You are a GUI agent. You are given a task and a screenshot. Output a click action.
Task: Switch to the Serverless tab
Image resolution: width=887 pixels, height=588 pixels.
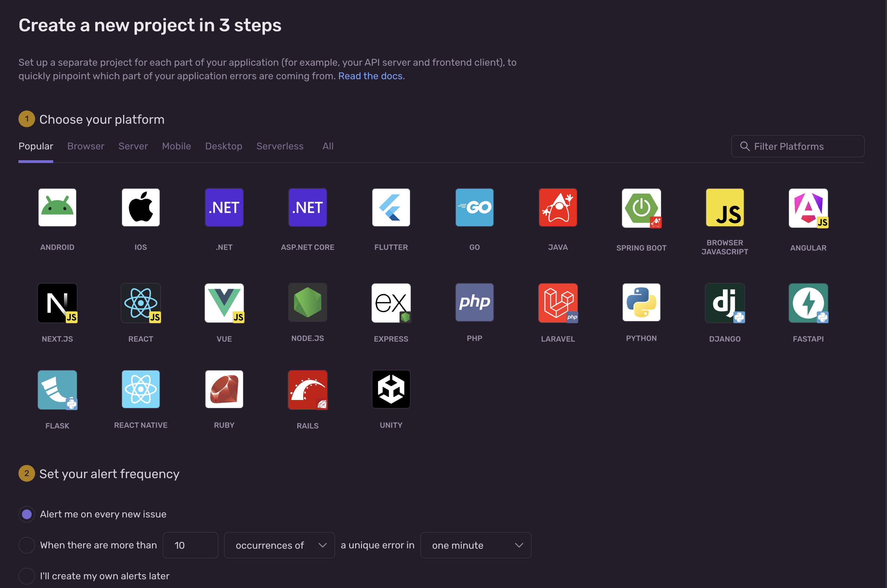[x=280, y=146]
